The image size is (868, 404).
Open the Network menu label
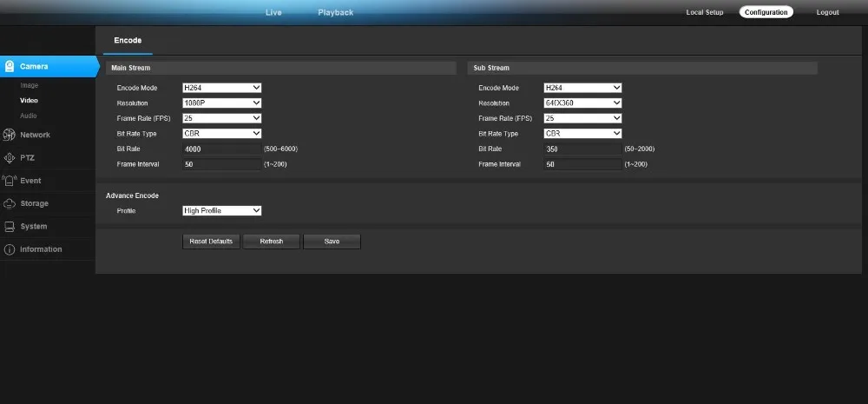click(35, 135)
